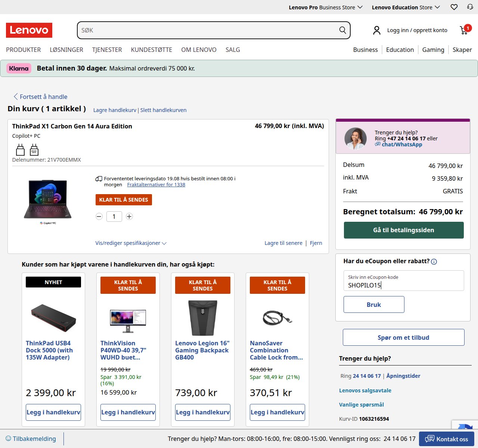Viewport: 478px width, 448px height.
Task: Click the quantity input field
Action: [114, 217]
